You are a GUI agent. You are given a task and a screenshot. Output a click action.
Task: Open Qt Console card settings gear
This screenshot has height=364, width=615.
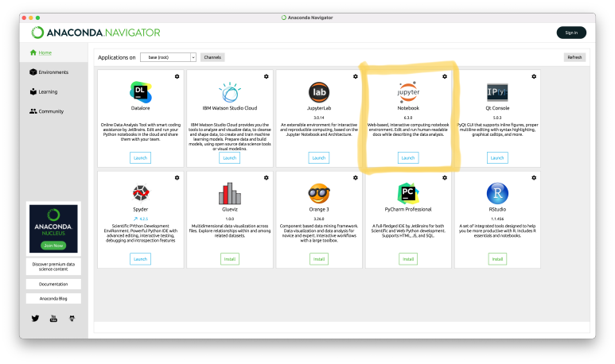pos(534,76)
